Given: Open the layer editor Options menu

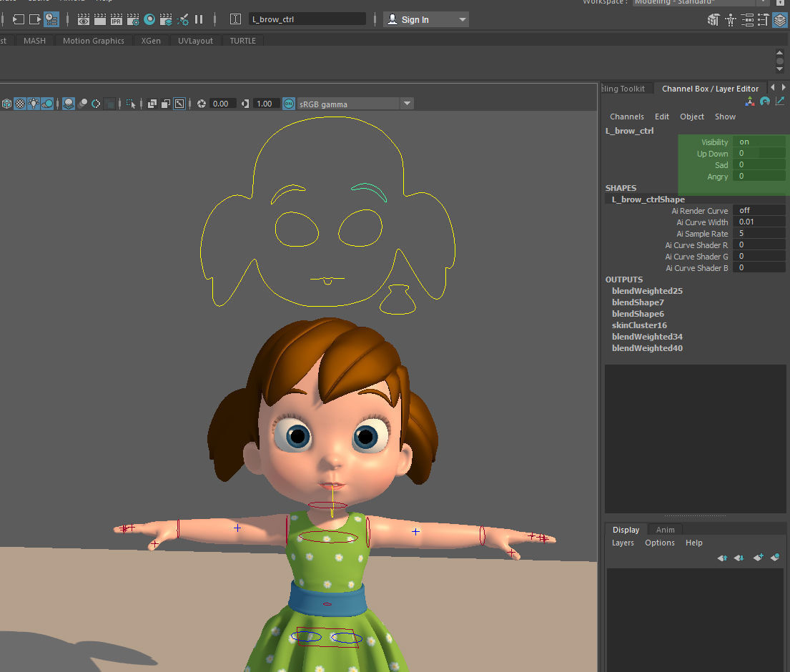Looking at the screenshot, I should pos(659,543).
